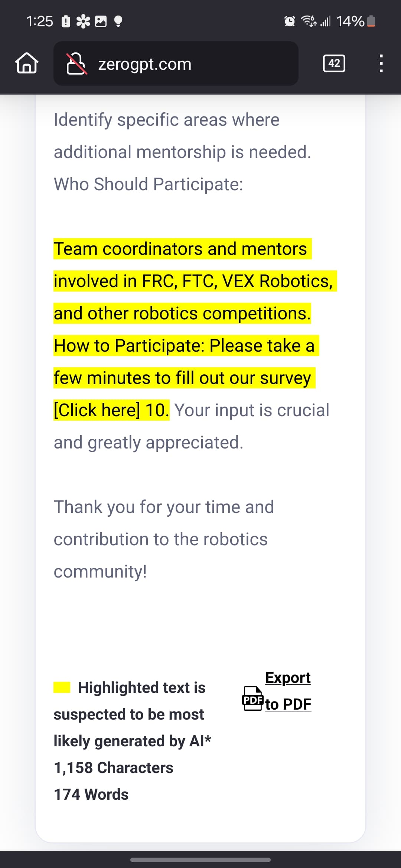Tap the '174 Words' count label
The width and height of the screenshot is (401, 868).
pos(91,794)
